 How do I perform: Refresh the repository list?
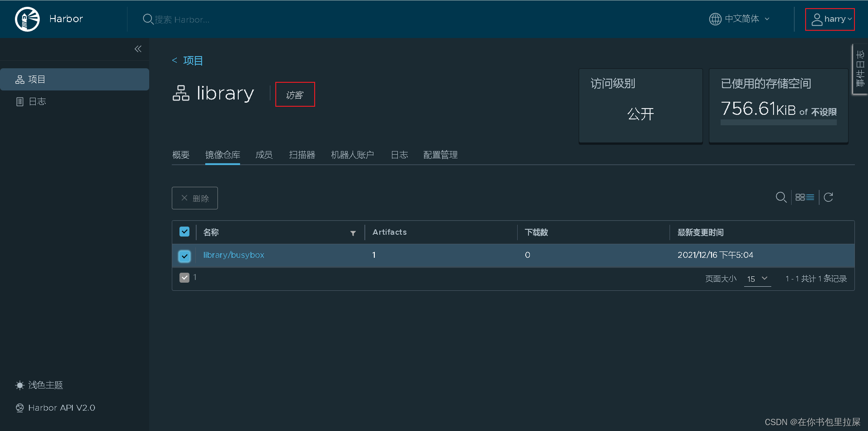tap(829, 197)
